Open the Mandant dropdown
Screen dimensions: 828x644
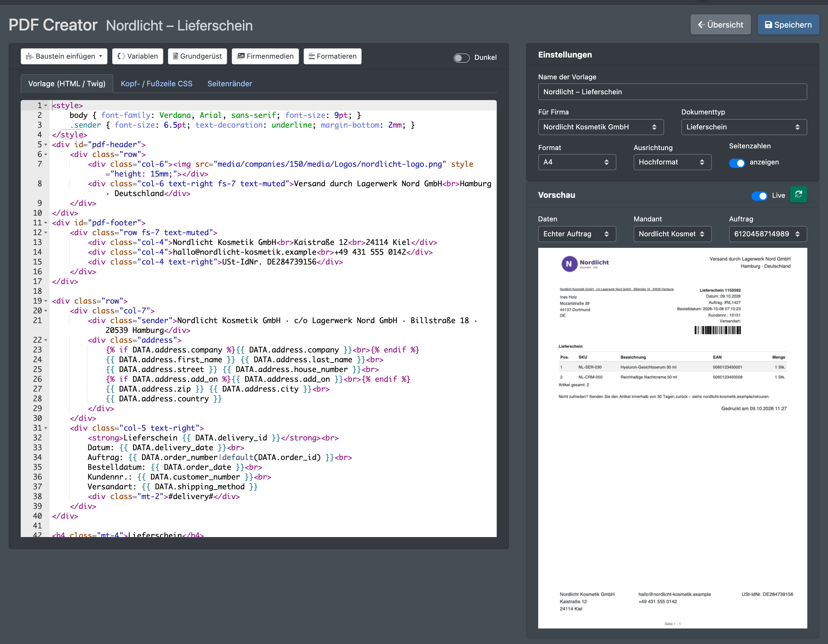(x=672, y=234)
